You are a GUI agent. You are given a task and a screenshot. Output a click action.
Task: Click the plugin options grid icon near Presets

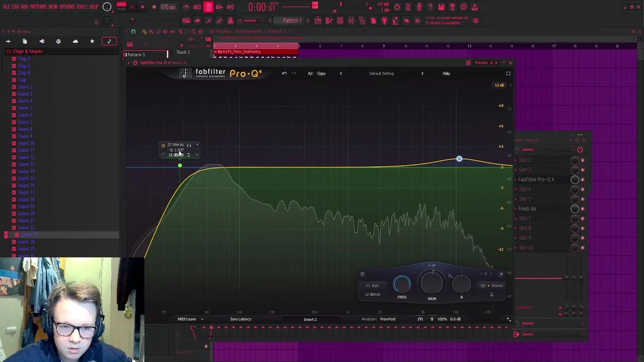468,63
